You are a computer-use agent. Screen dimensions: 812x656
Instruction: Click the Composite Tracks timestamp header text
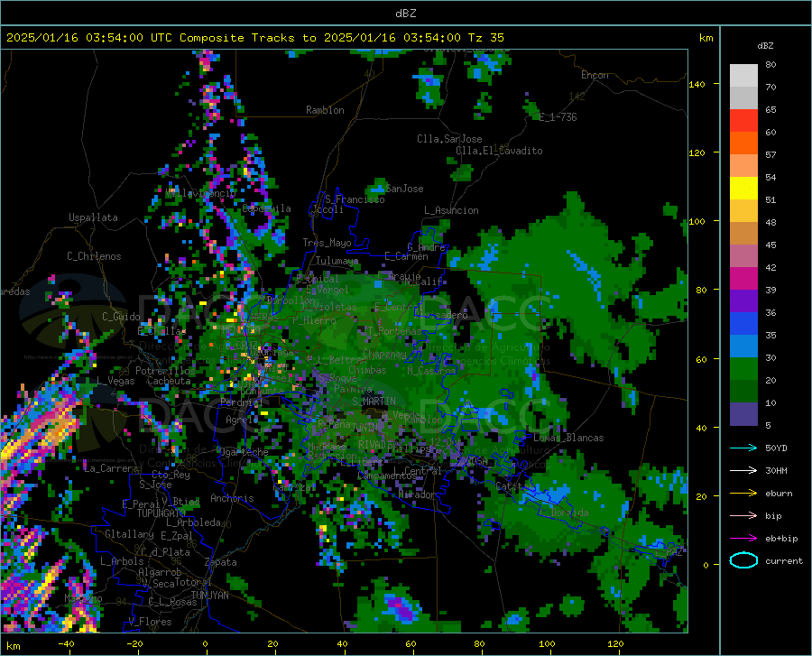point(254,38)
